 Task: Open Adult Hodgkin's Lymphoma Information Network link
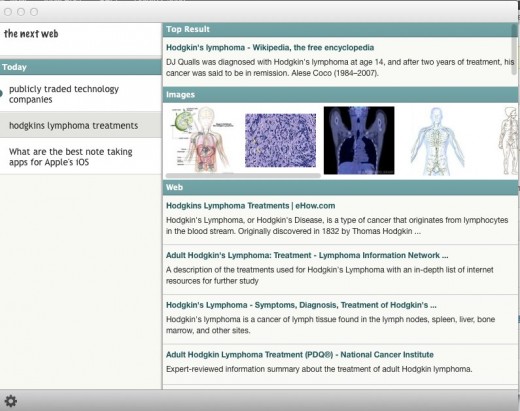point(307,255)
